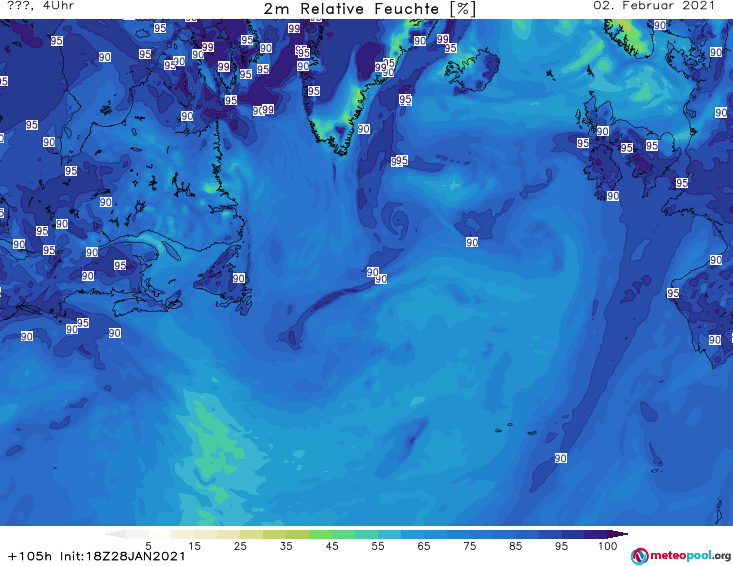The height and width of the screenshot is (566, 733).
Task: Click the '???, 4Uhr' time label
Action: tap(41, 6)
